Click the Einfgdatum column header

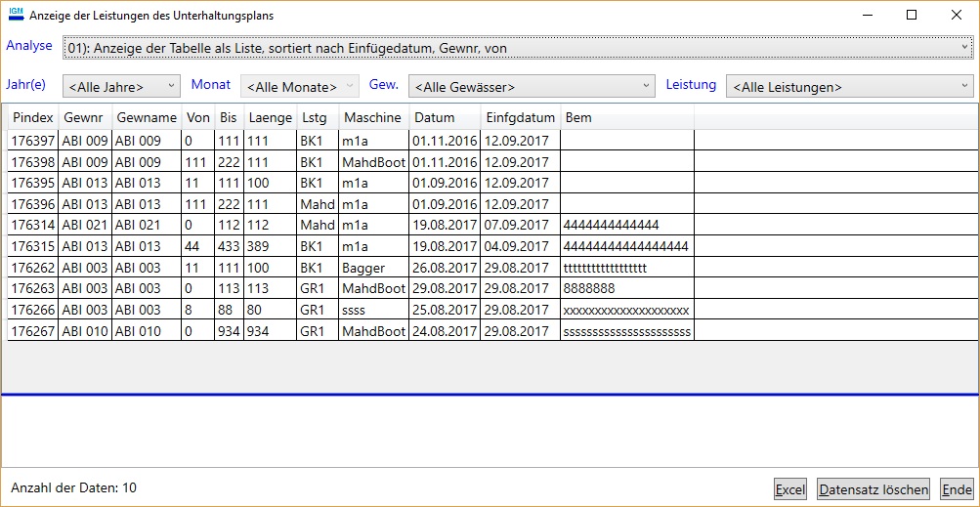point(520,117)
